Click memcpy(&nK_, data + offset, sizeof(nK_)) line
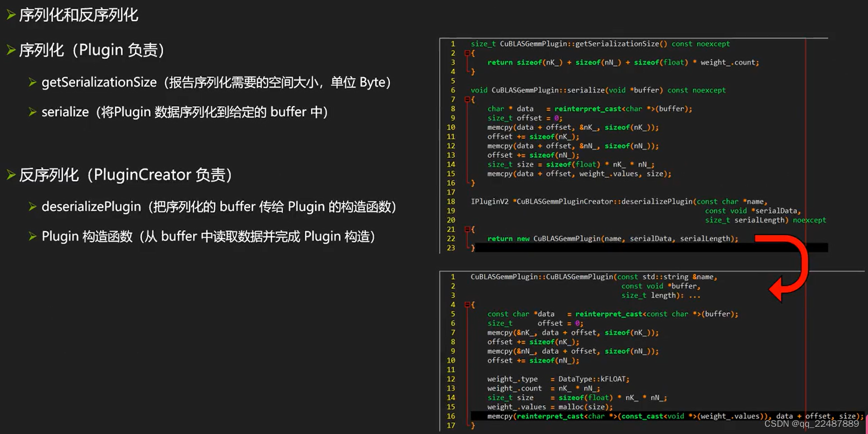This screenshot has height=434, width=868. click(x=573, y=332)
